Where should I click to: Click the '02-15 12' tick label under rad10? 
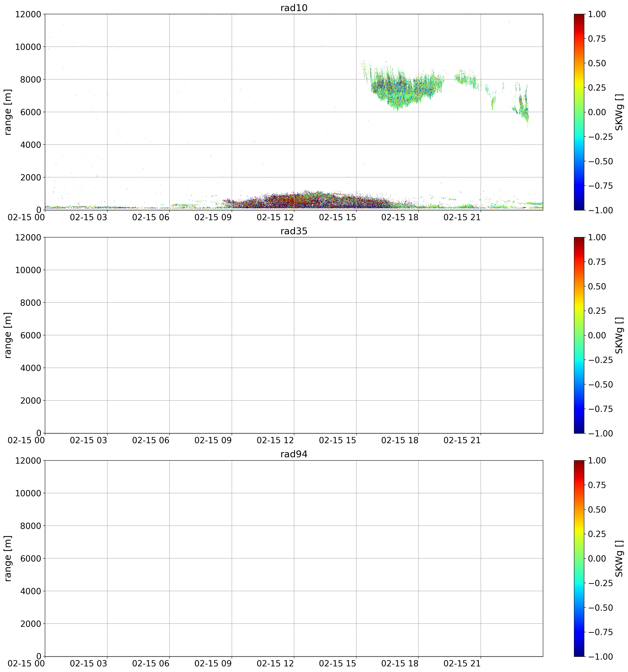(275, 217)
